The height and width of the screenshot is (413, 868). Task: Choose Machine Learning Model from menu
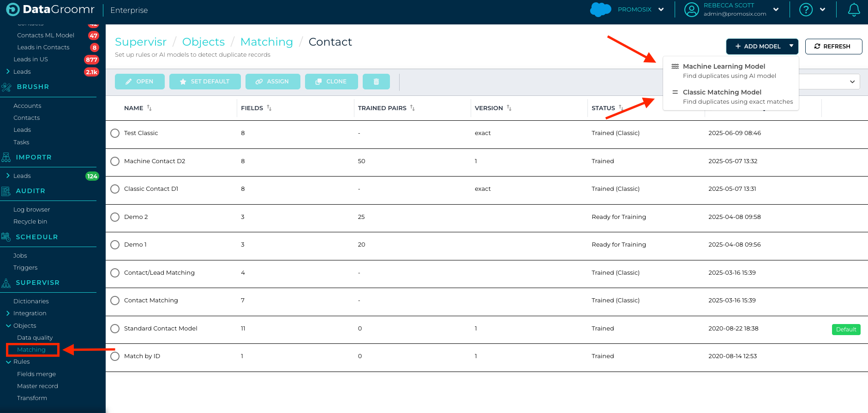pos(731,71)
